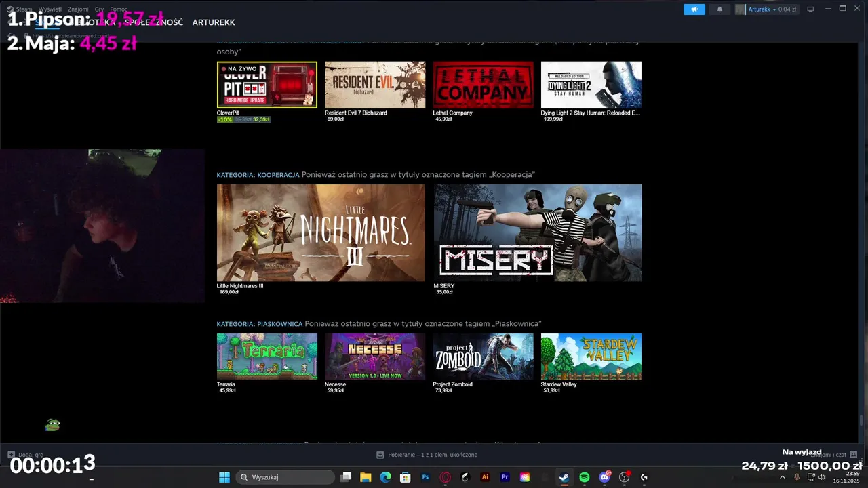Click the 169,00zł price

pos(229,292)
